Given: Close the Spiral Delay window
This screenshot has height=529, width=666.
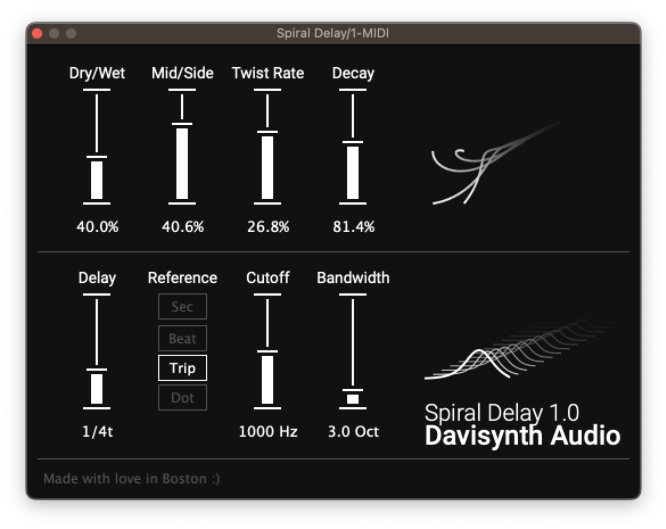Looking at the screenshot, I should click(x=37, y=33).
